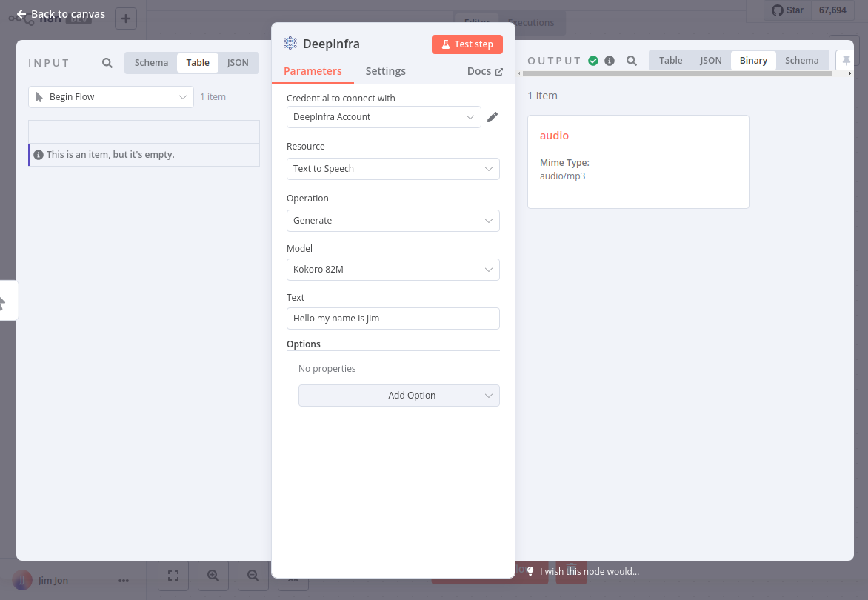Open Docs external link
868x600 pixels.
[x=485, y=71]
